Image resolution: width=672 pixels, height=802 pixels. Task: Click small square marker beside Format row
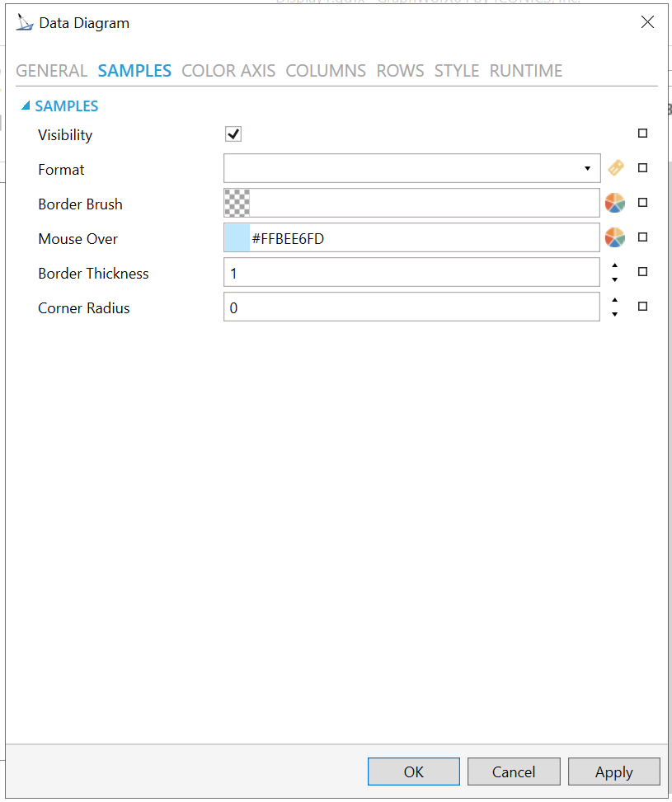click(x=643, y=168)
